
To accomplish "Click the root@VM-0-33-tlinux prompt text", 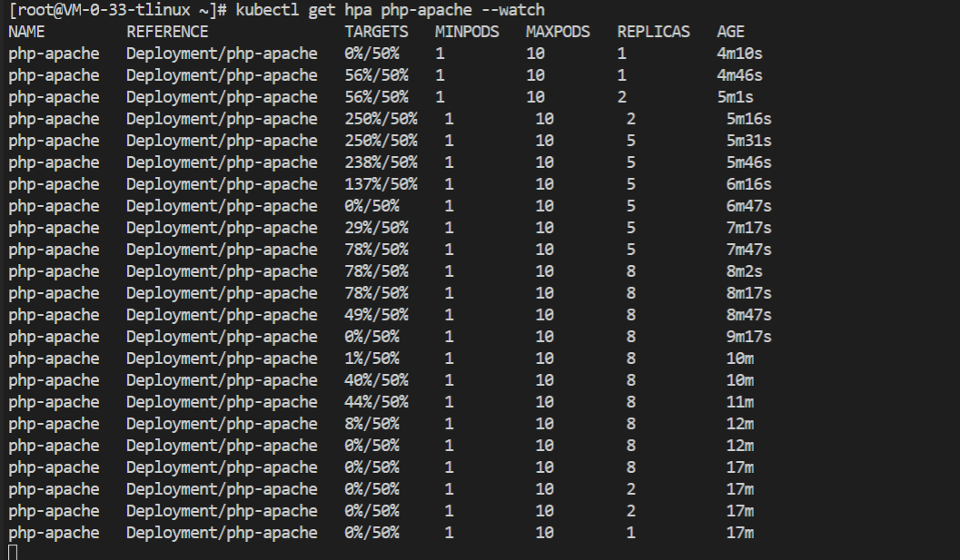I will (x=107, y=10).
